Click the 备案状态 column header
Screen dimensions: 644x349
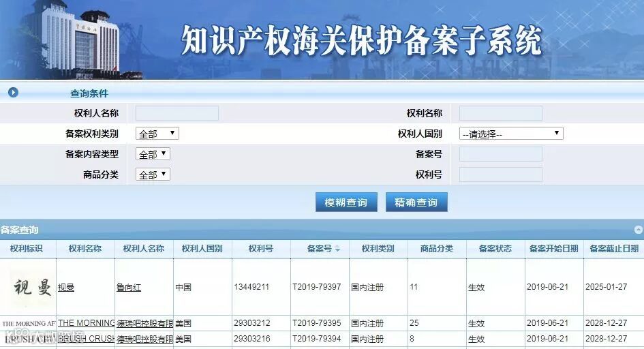(x=495, y=248)
